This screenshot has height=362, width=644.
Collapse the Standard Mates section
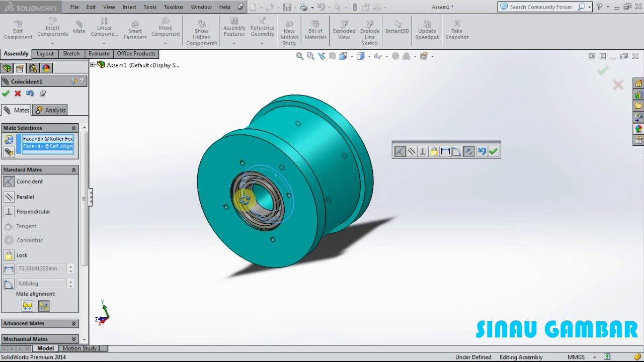pos(73,170)
